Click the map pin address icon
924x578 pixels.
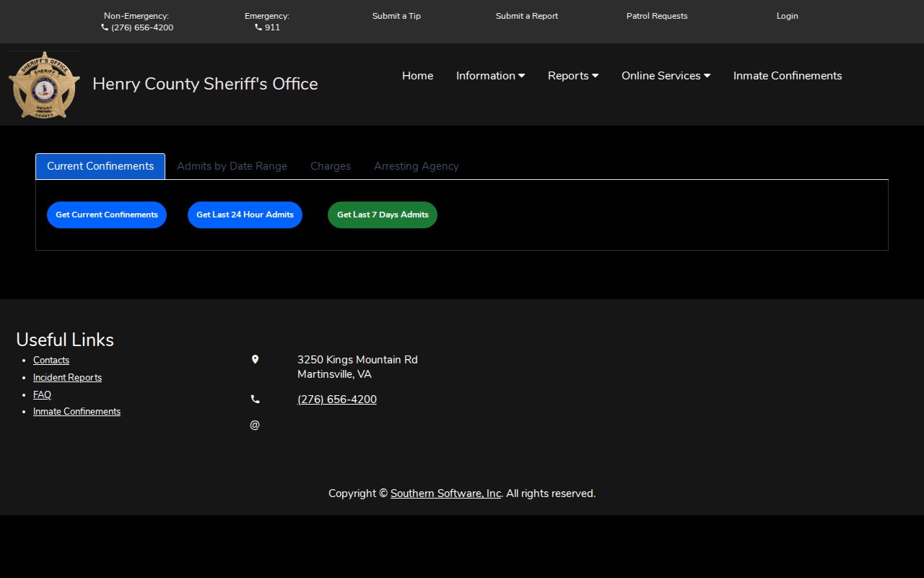click(255, 359)
